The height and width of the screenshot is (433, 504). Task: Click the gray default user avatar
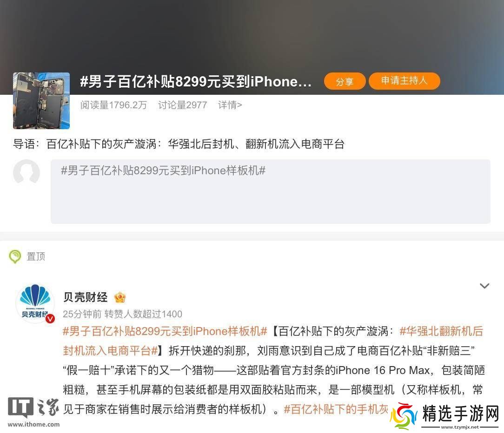[x=27, y=172]
